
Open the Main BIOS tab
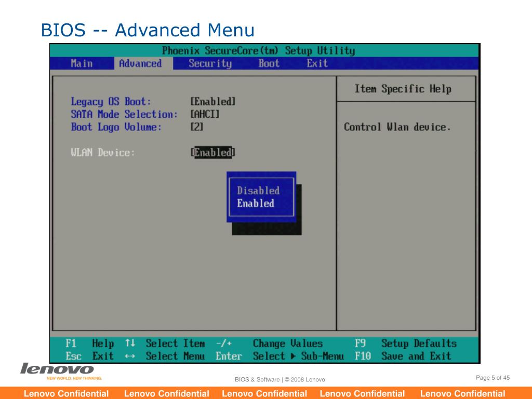pos(82,63)
